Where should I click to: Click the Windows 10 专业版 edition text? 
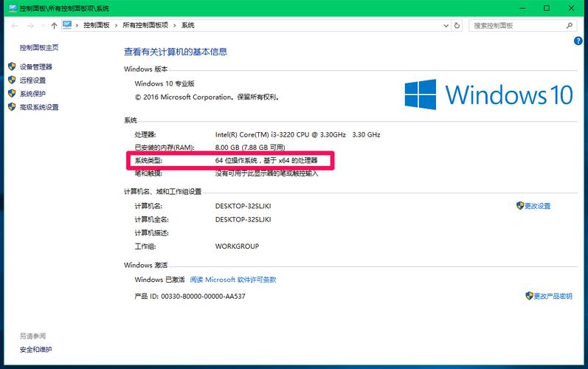[165, 83]
